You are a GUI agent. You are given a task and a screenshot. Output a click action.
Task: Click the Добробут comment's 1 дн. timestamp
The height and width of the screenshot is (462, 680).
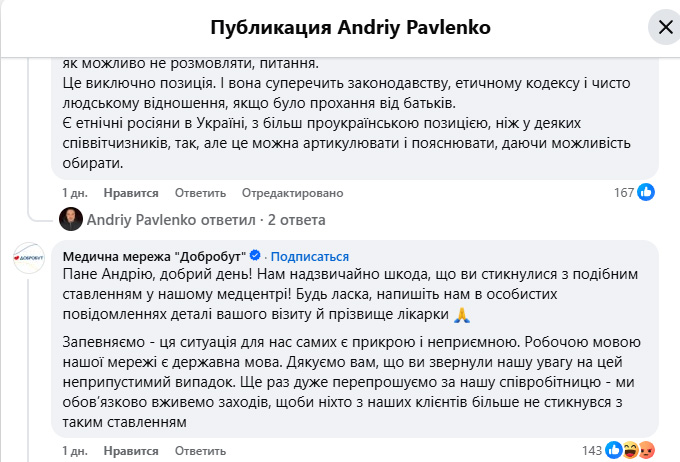[x=75, y=450]
